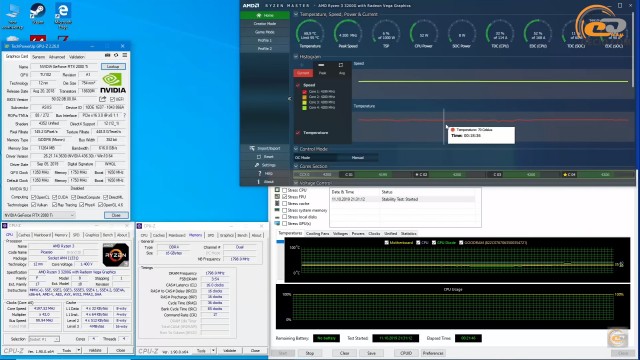Viewport: 640px width, 360px height.
Task: Collapse the Histogram section in Ryzen Master
Action: pyautogui.click(x=296, y=57)
